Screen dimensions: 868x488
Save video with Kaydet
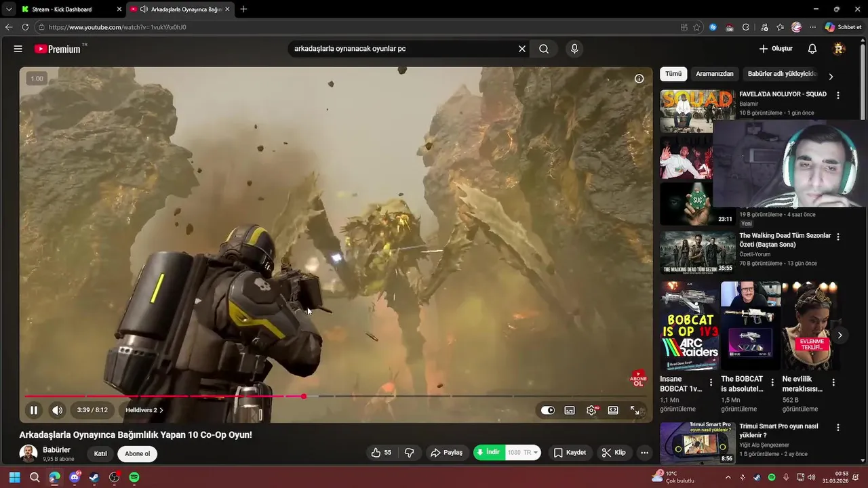click(x=570, y=453)
